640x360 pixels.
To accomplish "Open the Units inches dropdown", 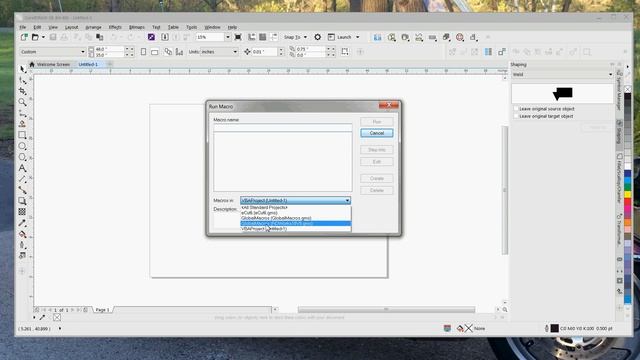I will pyautogui.click(x=235, y=52).
